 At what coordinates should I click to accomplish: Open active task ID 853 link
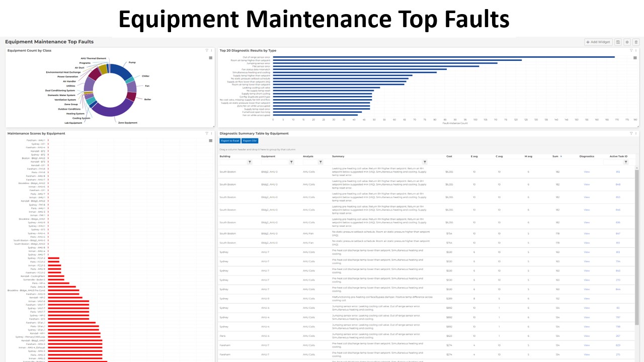click(x=618, y=197)
